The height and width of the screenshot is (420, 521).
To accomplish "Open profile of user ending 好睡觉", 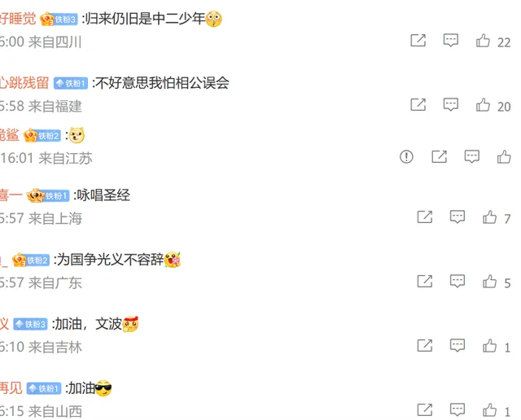I will pos(18,19).
